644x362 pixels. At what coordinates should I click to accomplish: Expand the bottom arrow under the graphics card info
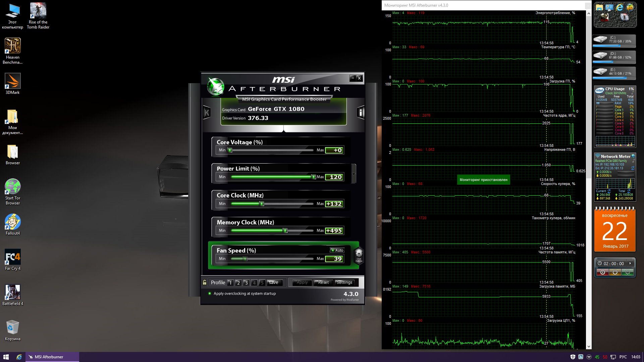283,129
